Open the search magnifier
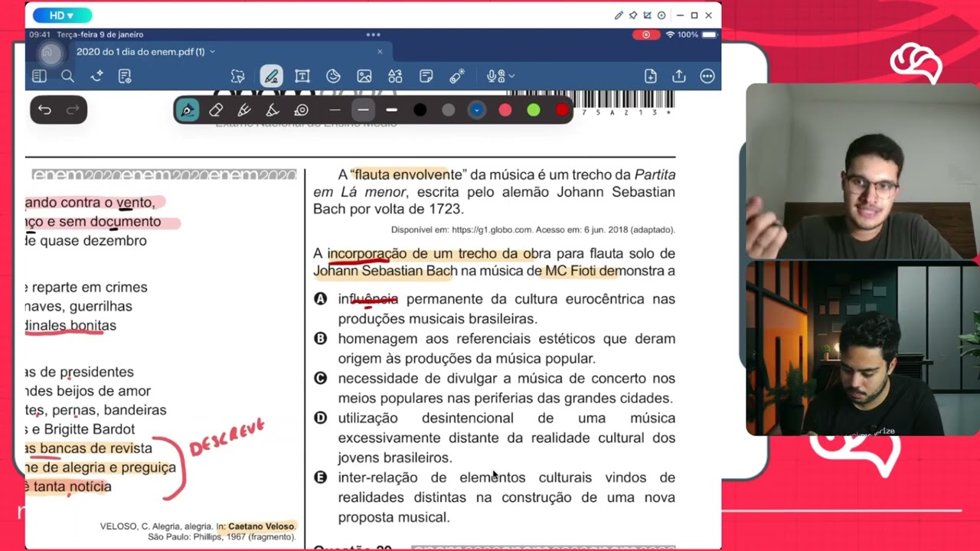 coord(67,76)
